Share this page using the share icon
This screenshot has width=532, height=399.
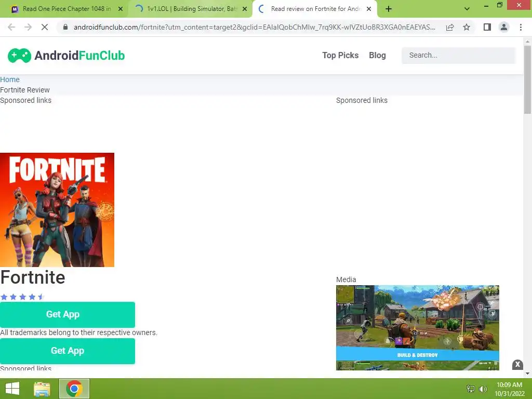point(450,27)
